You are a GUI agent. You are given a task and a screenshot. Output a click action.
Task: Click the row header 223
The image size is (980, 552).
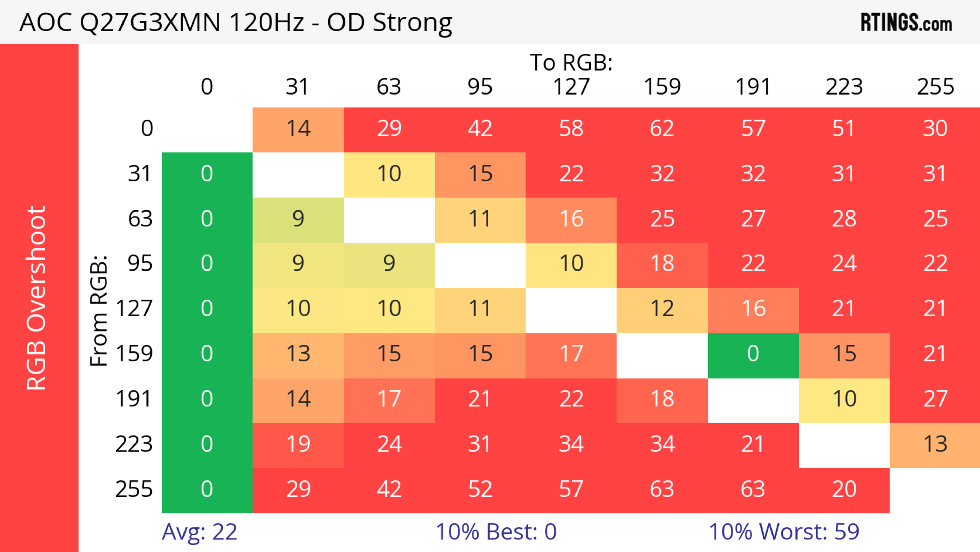134,444
